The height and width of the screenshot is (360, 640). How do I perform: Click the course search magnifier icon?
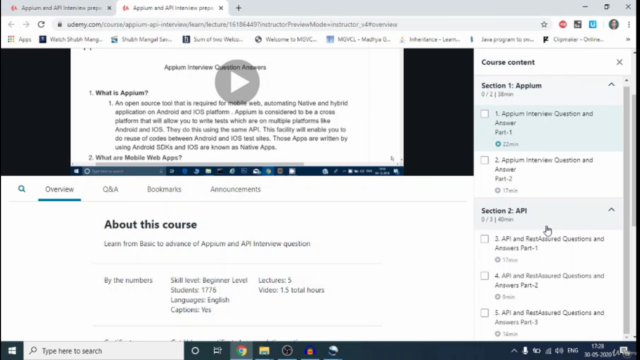[22, 189]
